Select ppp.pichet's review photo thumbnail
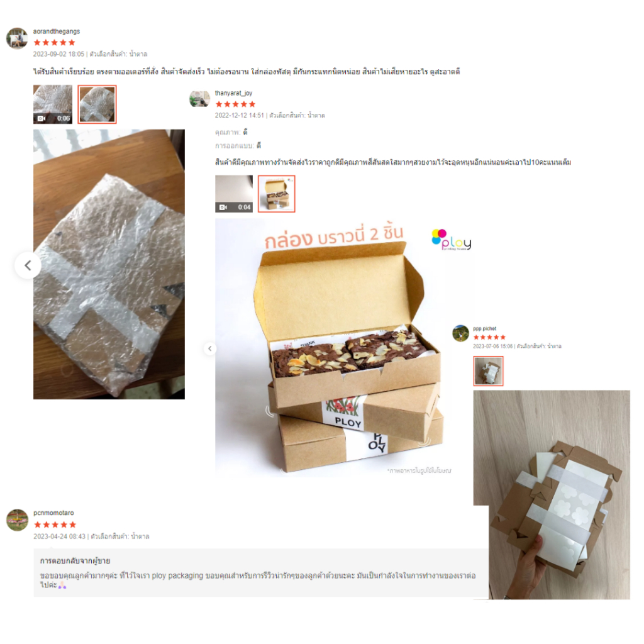This screenshot has width=644, height=644. coord(488,371)
